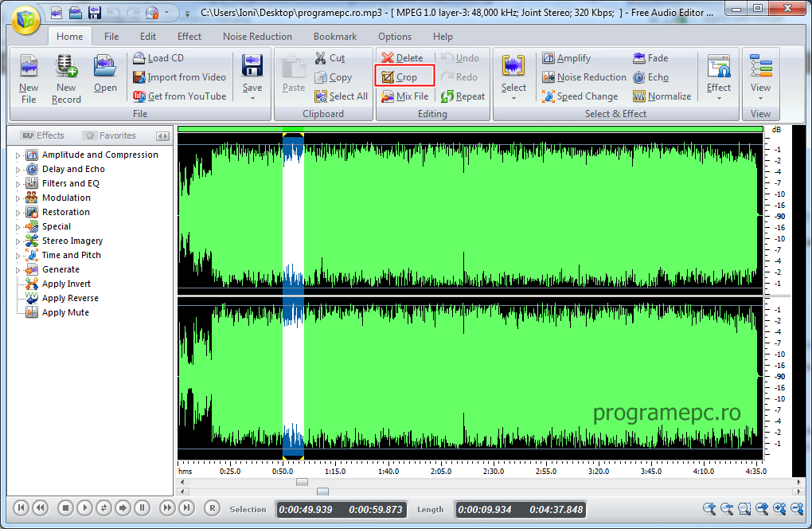This screenshot has width=812, height=529.
Task: Expand the Restoration category
Action: [x=18, y=213]
